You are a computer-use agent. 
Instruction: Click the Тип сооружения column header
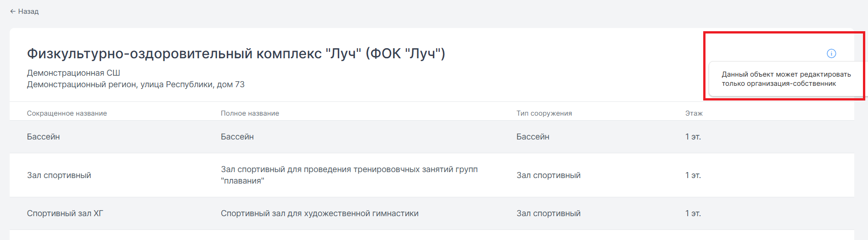click(544, 113)
